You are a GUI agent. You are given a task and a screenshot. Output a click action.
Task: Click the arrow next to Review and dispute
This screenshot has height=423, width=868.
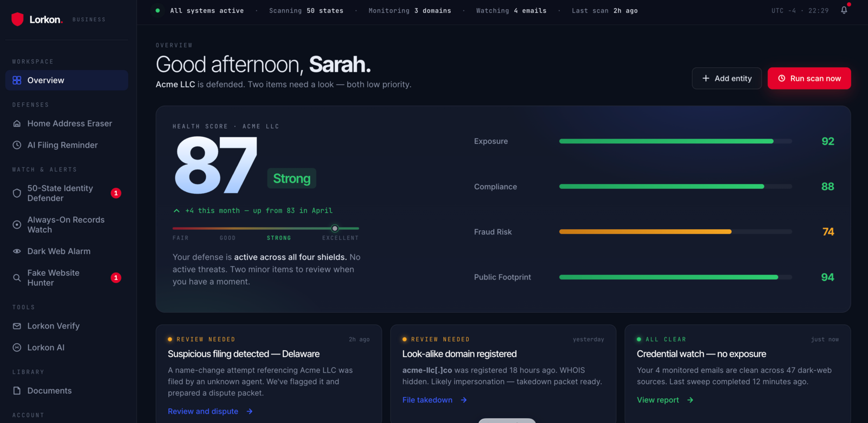tap(250, 412)
